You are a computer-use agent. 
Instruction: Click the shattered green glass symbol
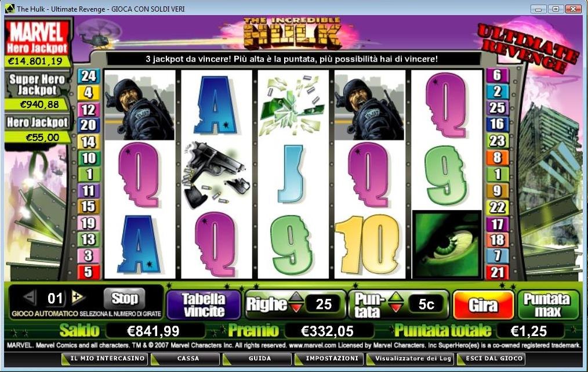coord(293,104)
